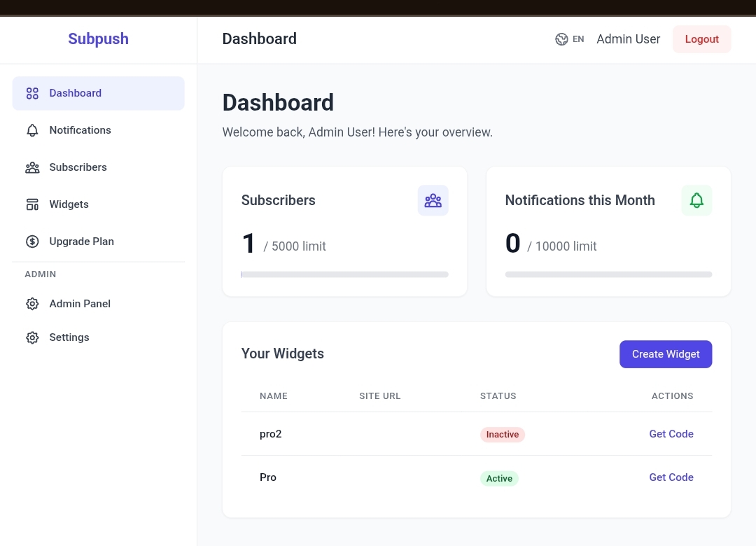Click the Subscribers limit progress bar
This screenshot has height=546, width=756.
click(344, 274)
